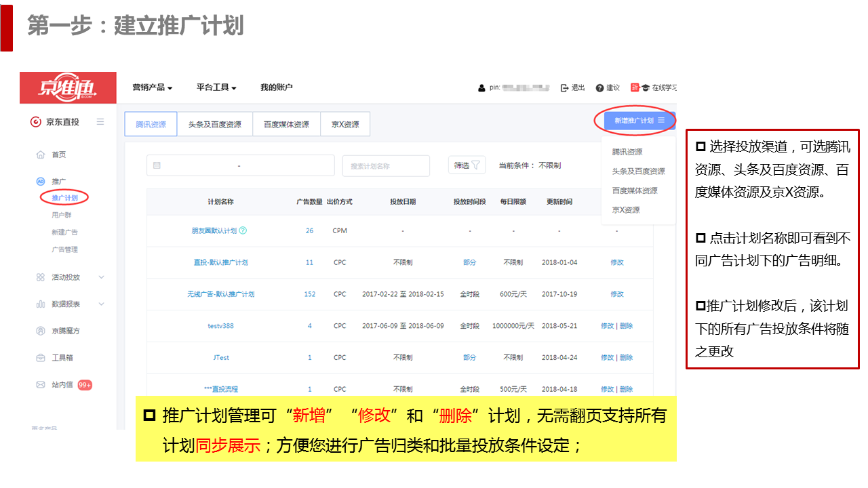The height and width of the screenshot is (488, 868).
Task: Open JTest plan link
Action: (221, 358)
